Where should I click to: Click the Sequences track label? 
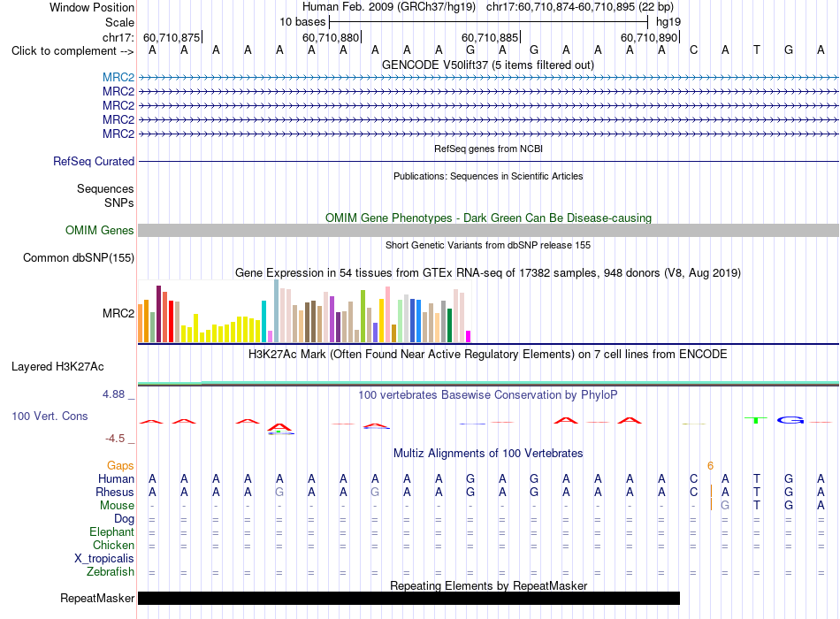(105, 188)
